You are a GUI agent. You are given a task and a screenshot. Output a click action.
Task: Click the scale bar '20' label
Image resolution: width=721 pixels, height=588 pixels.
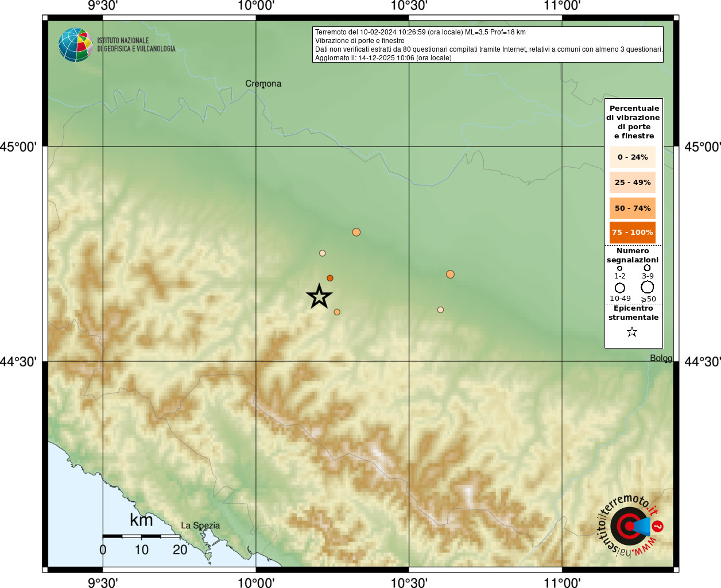(180, 550)
